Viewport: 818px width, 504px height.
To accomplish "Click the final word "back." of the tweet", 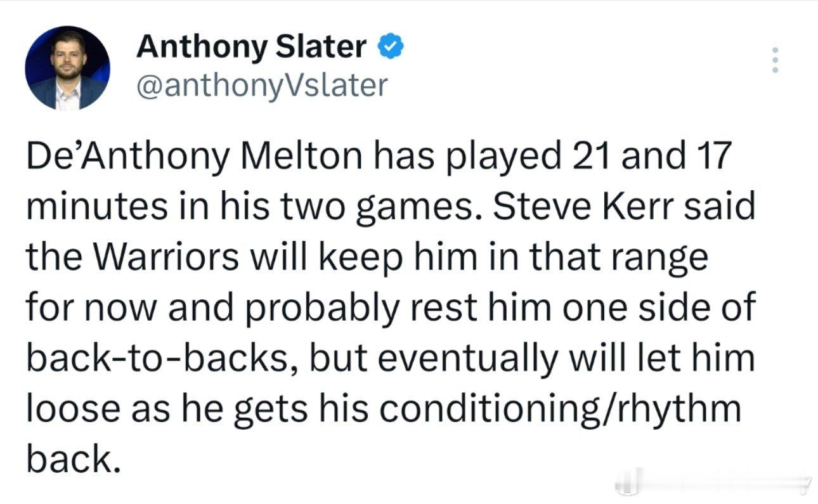I will 72,459.
